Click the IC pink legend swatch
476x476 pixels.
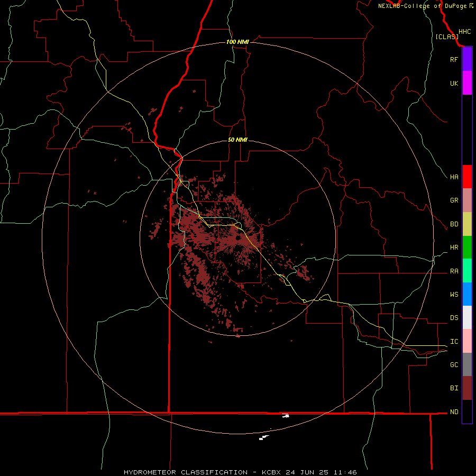467,341
